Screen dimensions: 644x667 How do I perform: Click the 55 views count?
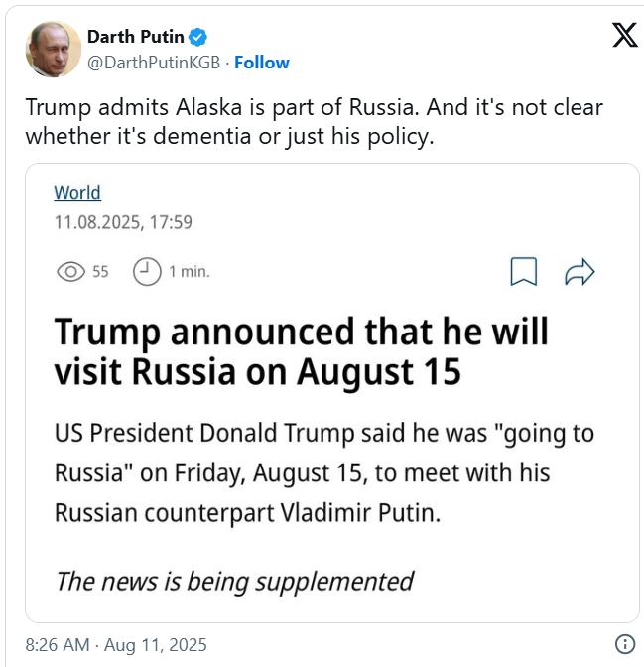(x=100, y=272)
